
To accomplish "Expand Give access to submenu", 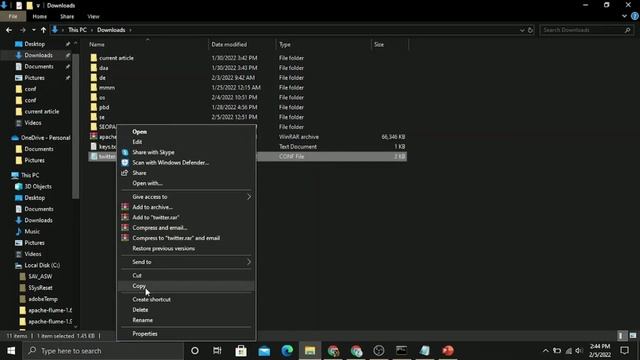I will click(186, 197).
